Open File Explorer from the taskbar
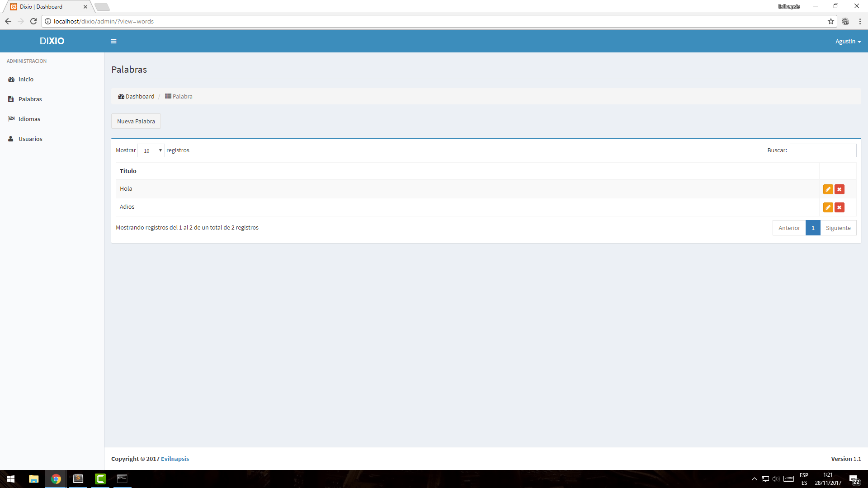868x488 pixels. [x=34, y=479]
